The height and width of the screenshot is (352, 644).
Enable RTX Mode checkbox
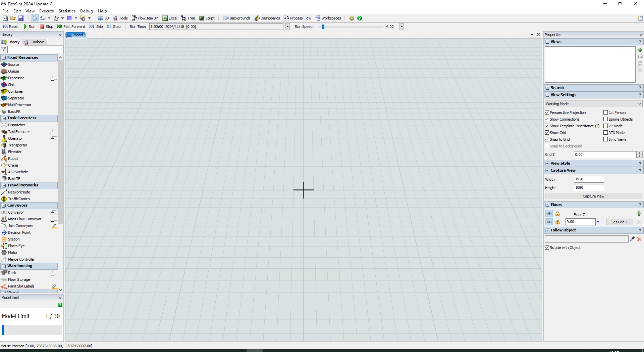(x=606, y=133)
